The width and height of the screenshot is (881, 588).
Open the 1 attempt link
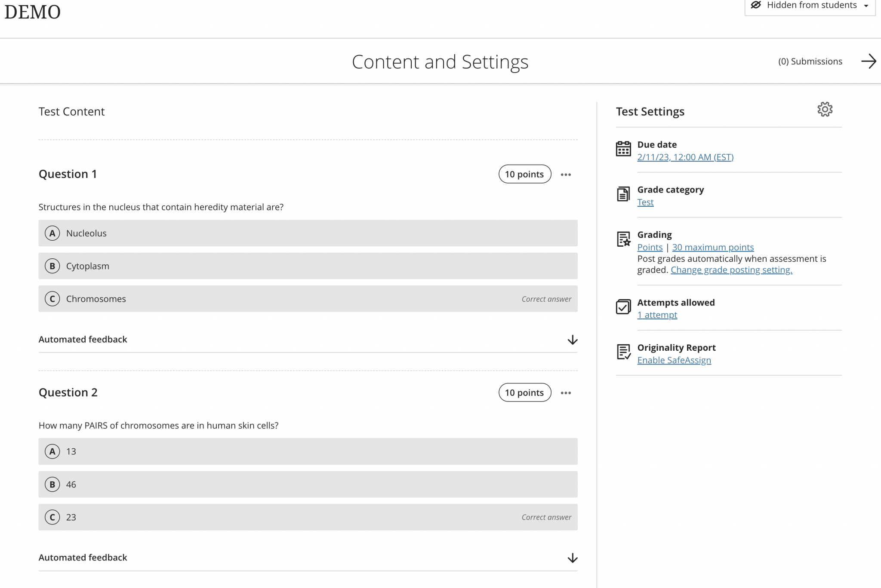657,315
